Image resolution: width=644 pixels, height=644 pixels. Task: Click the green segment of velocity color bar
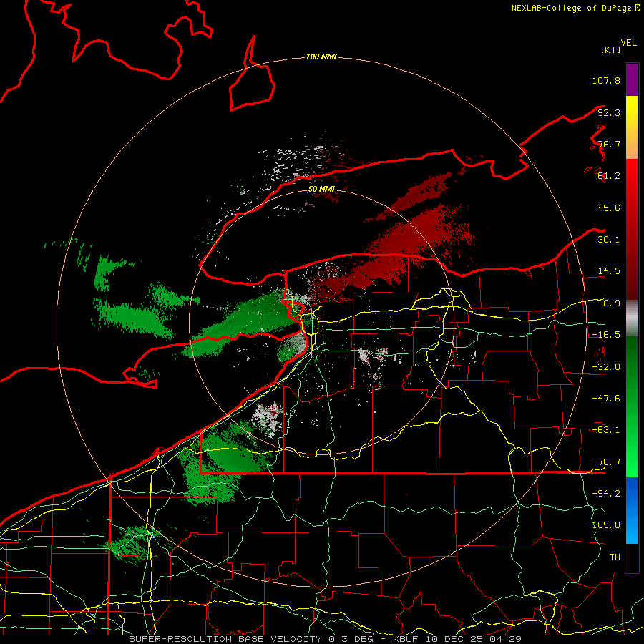pyautogui.click(x=632, y=406)
